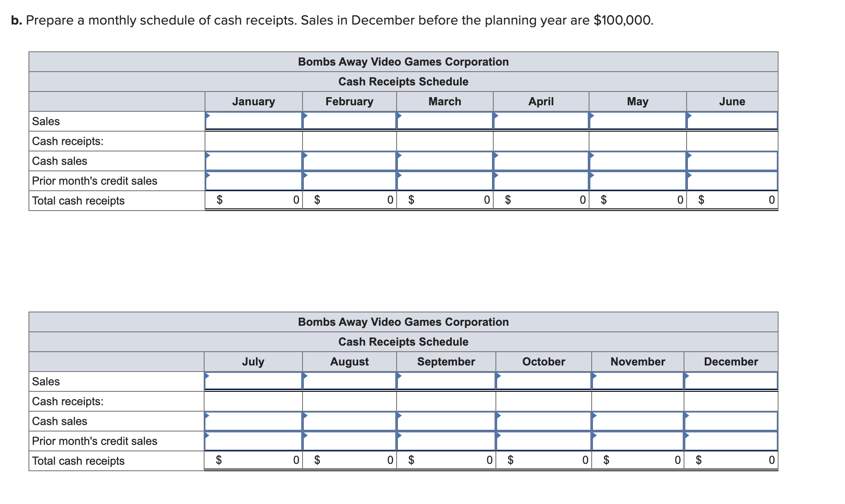Select the May Cash sales cell
Screen dimensions: 845x504
(x=638, y=161)
